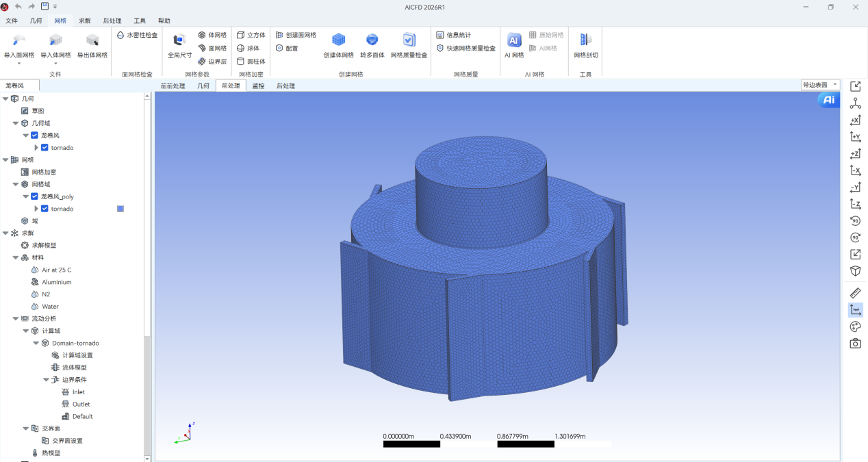Select the Outlet boundary condition
The image size is (868, 462).
pos(81,405)
